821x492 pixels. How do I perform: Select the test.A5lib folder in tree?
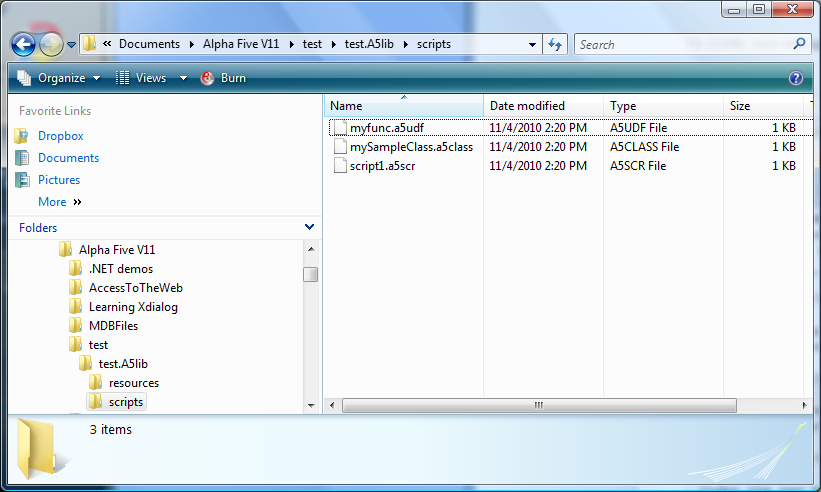(x=123, y=364)
